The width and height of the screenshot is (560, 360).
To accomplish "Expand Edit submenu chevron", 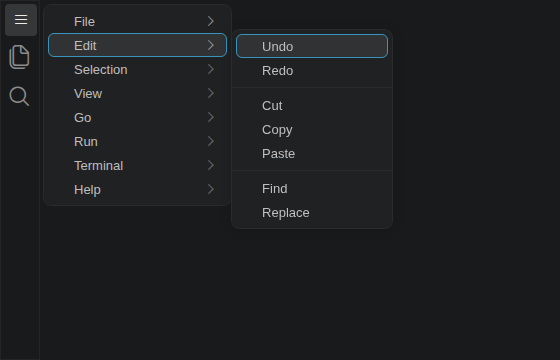I will click(x=211, y=45).
